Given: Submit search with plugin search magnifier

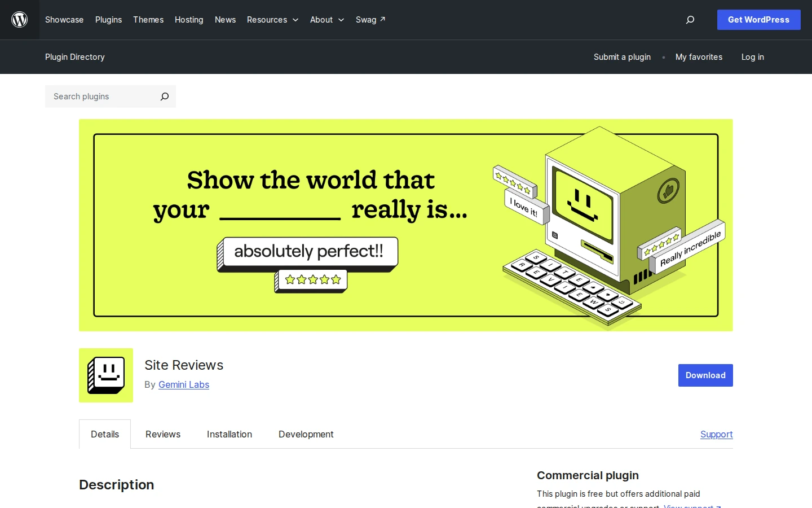Looking at the screenshot, I should pyautogui.click(x=165, y=97).
